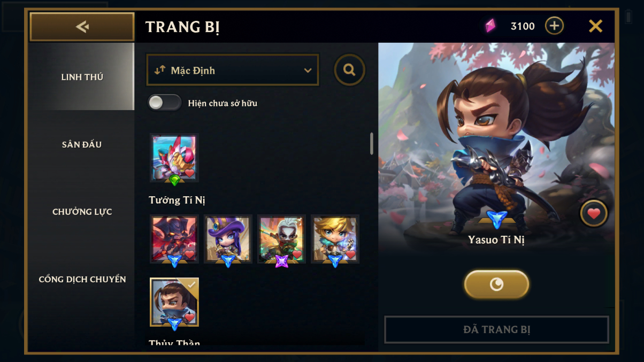Select the blonde chibi thumbnail
This screenshot has width=644, height=362.
tap(335, 239)
